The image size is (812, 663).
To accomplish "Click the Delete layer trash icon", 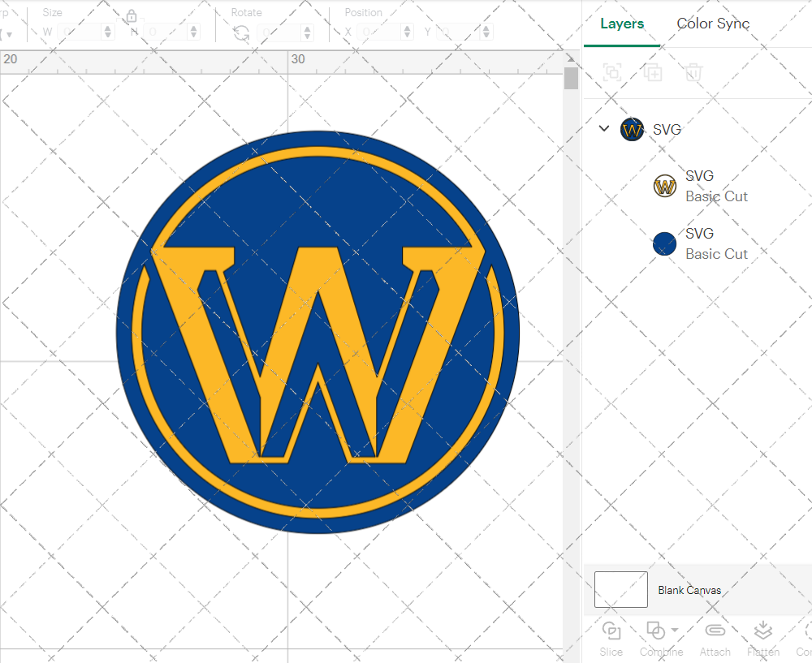I will [693, 72].
